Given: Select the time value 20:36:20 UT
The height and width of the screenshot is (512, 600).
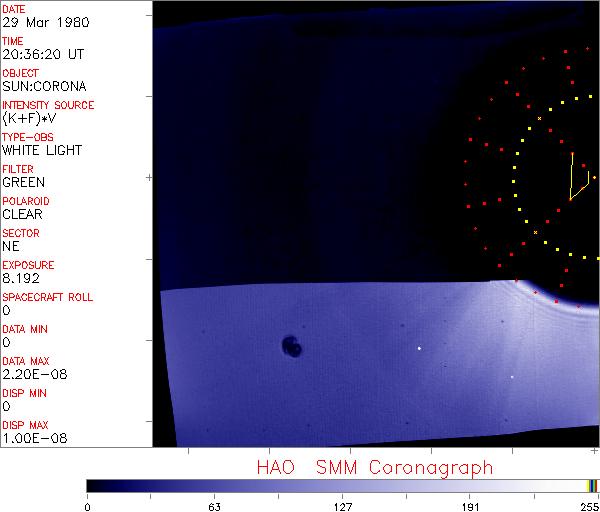Looking at the screenshot, I should click(41, 55).
